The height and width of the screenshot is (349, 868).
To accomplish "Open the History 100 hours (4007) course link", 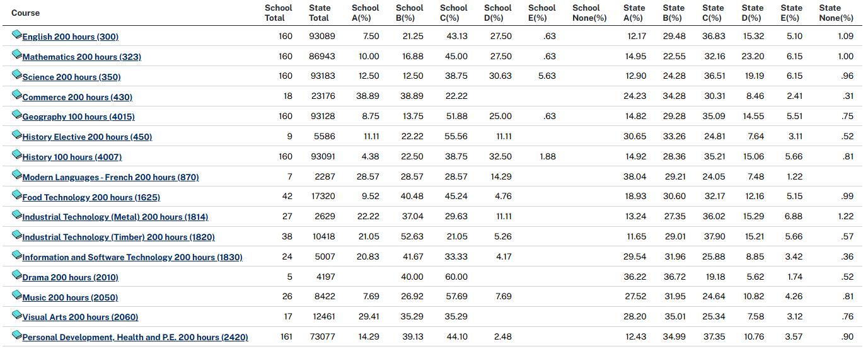I will coord(72,157).
